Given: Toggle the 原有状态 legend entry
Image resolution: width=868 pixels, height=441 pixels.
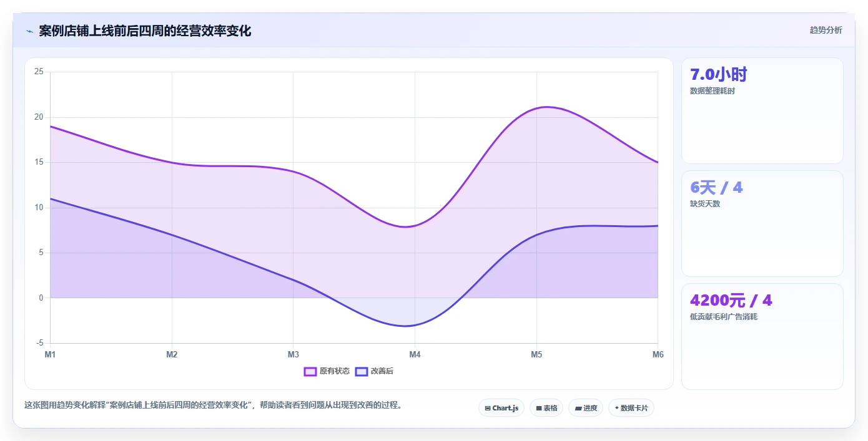Looking at the screenshot, I should (x=327, y=371).
